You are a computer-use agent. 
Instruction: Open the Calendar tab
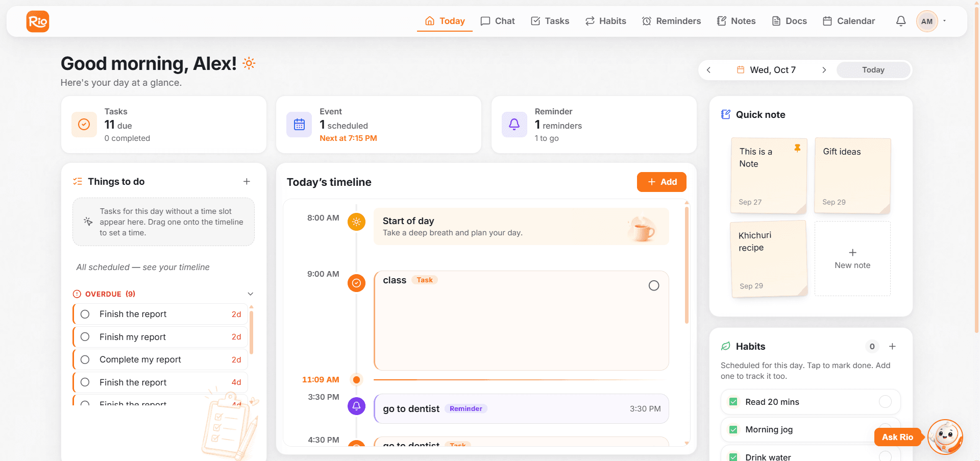[849, 21]
